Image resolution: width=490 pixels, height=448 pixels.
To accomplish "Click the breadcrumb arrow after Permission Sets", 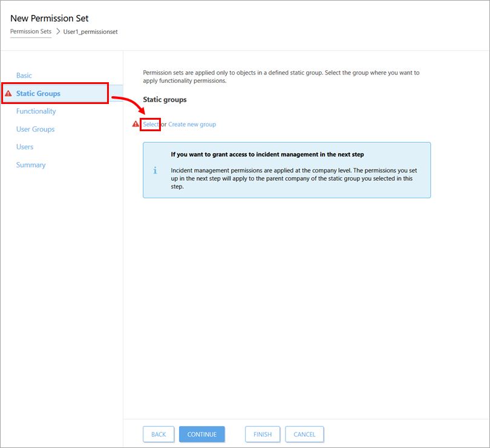I will click(58, 31).
